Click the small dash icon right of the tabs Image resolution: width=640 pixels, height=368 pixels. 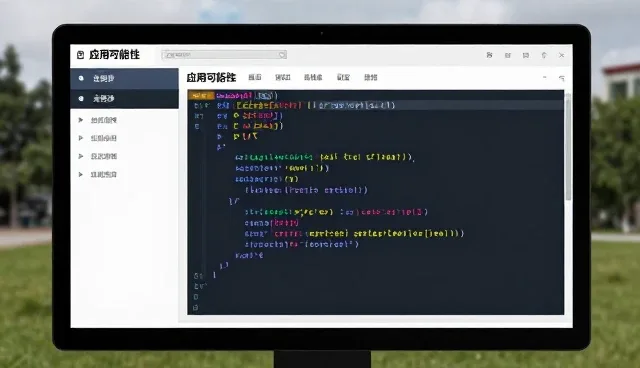tap(544, 77)
